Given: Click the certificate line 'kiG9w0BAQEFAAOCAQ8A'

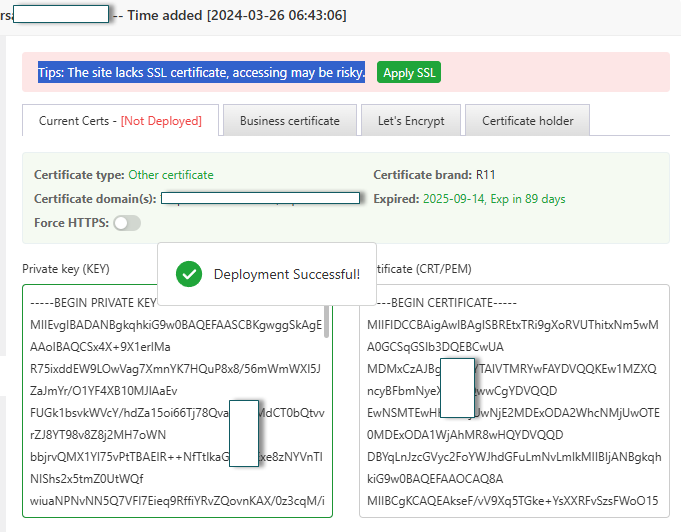Looking at the screenshot, I should [x=435, y=479].
